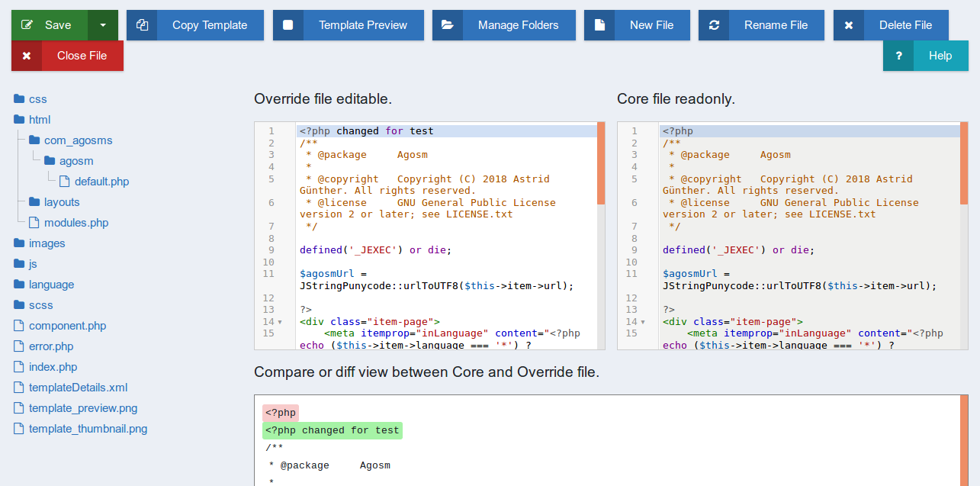Viewport: 980px width, 486px height.
Task: Open the default.php file
Action: click(101, 182)
